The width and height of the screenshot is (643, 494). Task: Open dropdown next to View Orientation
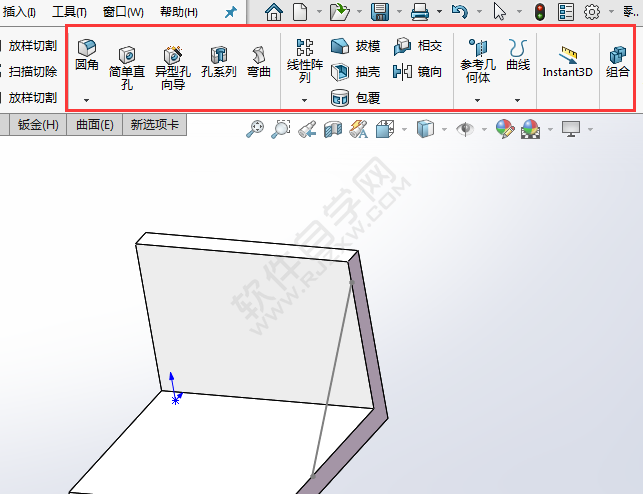point(404,130)
